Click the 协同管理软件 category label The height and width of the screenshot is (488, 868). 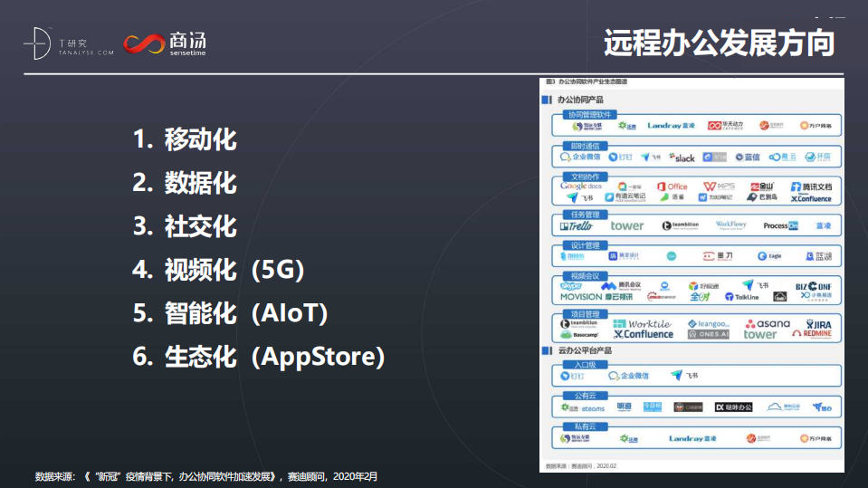tap(589, 115)
